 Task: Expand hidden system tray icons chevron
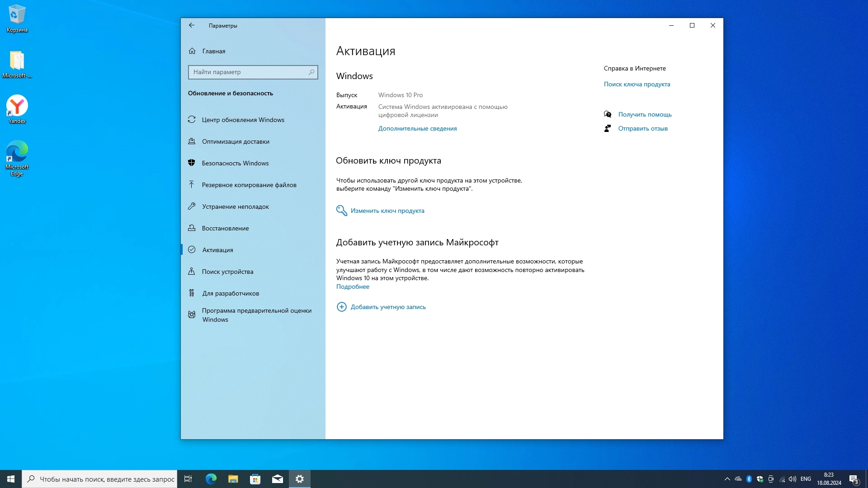tap(727, 479)
